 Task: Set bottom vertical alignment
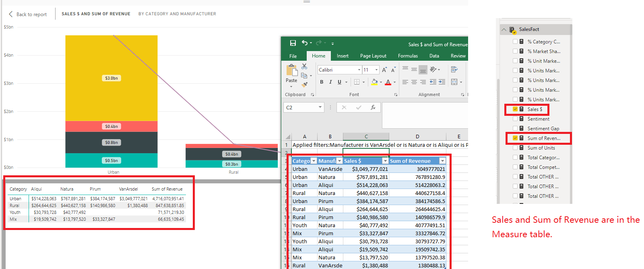coord(423,70)
